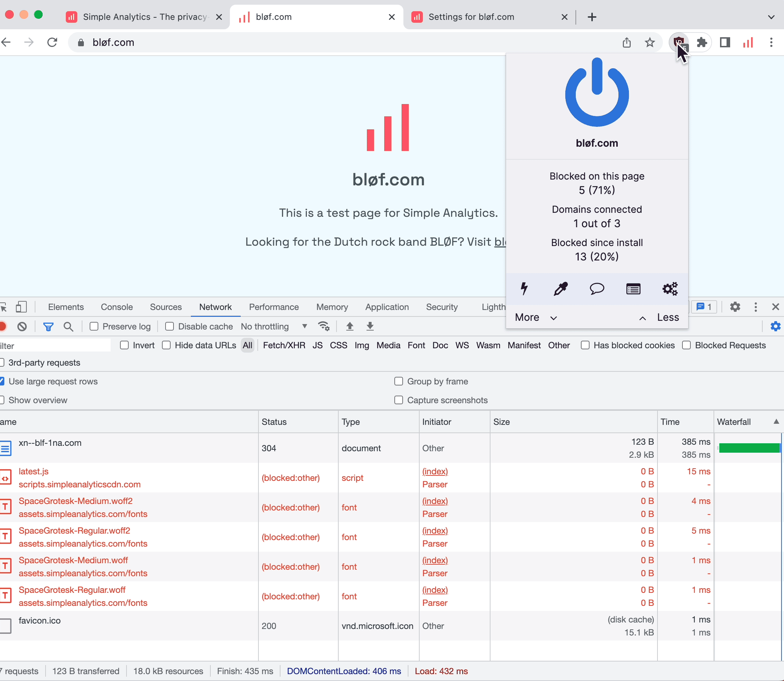Click the clear network log icon
The width and height of the screenshot is (784, 681).
coord(22,327)
